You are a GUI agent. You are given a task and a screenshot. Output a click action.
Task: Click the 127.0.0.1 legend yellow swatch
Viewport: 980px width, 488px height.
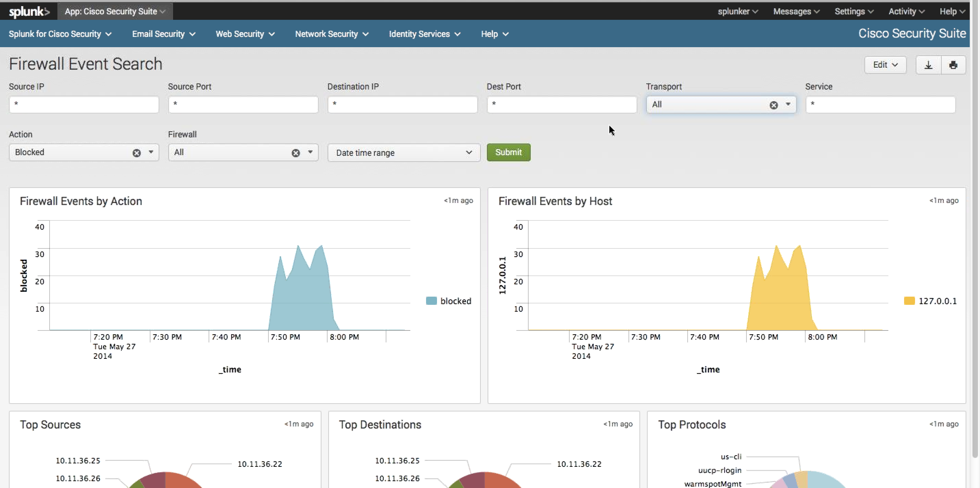(x=909, y=301)
